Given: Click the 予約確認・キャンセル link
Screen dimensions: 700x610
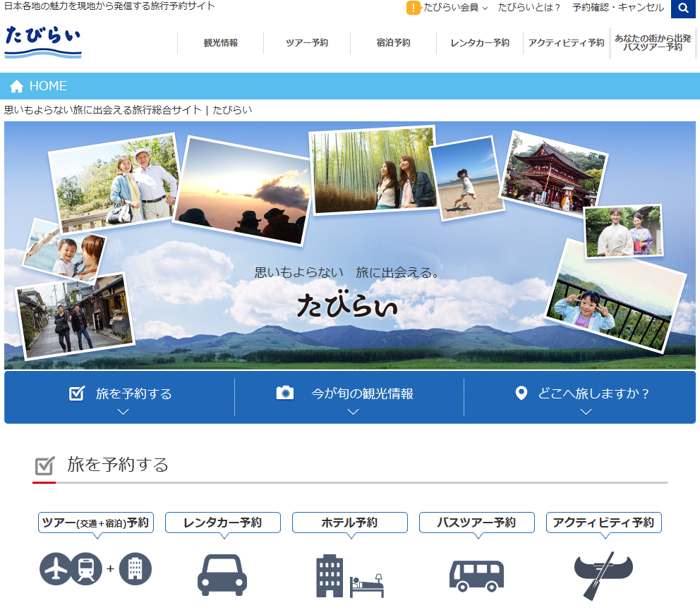Looking at the screenshot, I should [618, 8].
